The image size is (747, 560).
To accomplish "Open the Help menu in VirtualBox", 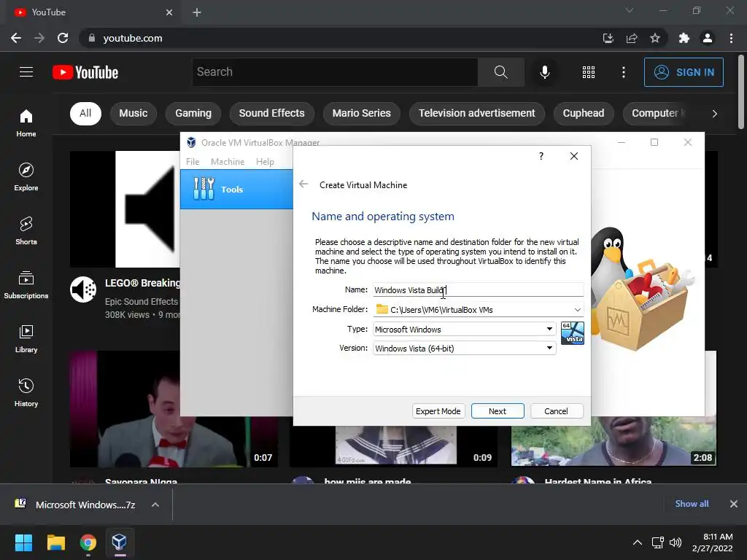I will (x=265, y=161).
